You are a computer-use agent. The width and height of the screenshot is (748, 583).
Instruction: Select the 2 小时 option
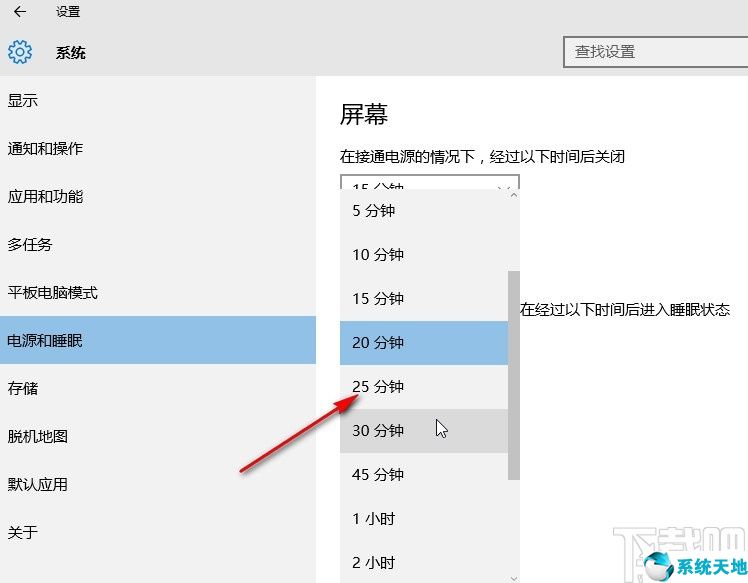point(424,562)
